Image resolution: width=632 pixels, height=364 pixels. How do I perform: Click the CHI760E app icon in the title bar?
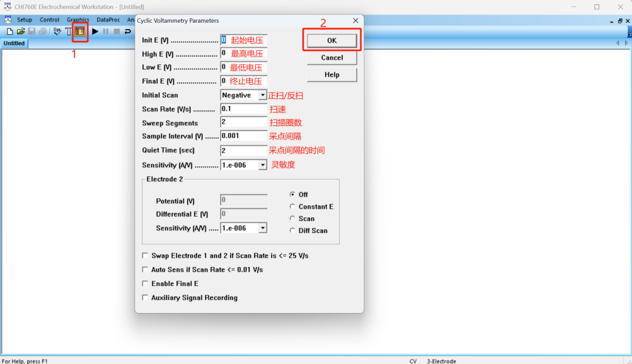8,6
